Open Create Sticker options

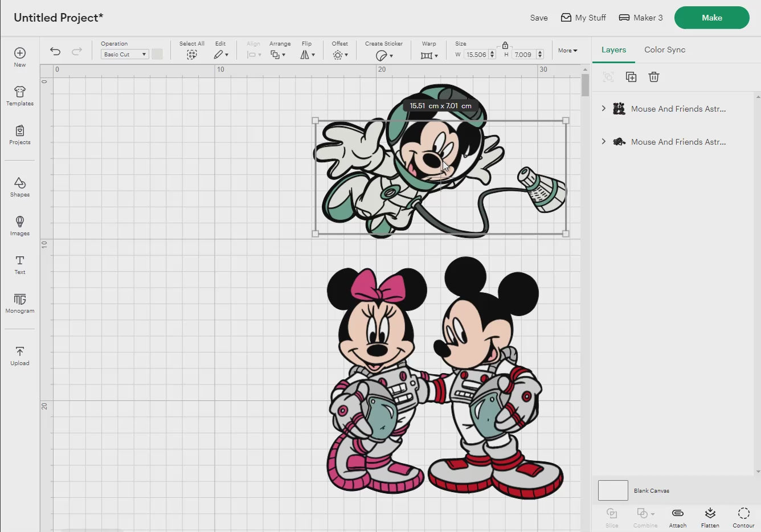pyautogui.click(x=384, y=55)
